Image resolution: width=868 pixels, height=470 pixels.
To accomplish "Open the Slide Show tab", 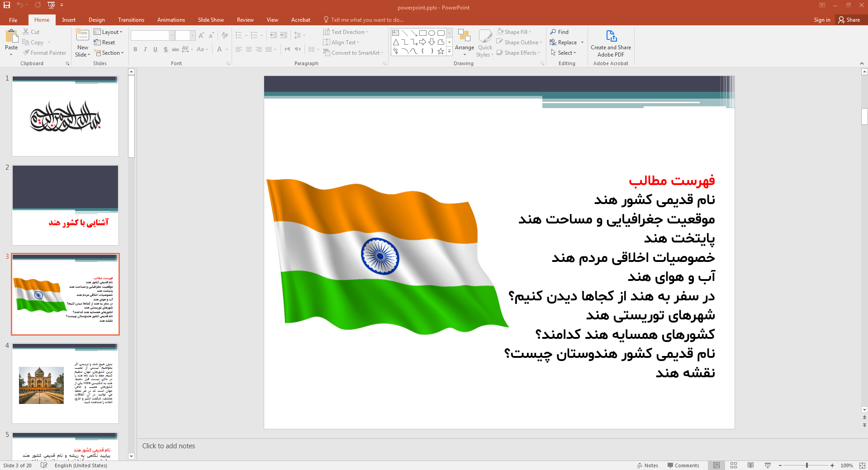I will 211,20.
